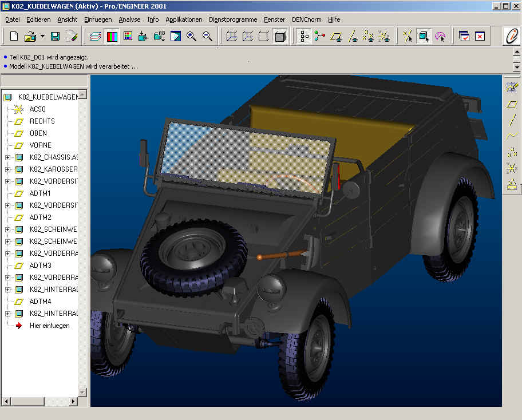Select the OBEN datum plane
Viewport: 522px width, 420px height.
(38, 133)
